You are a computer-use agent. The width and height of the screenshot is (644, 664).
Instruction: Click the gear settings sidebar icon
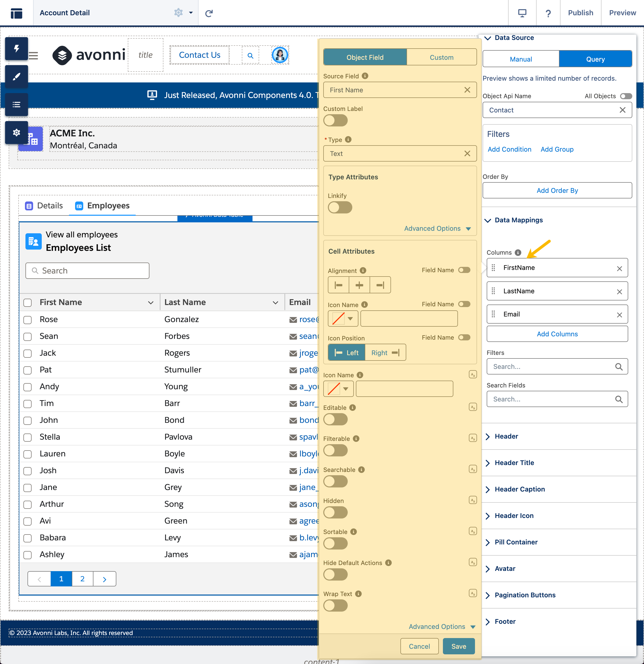(x=16, y=133)
